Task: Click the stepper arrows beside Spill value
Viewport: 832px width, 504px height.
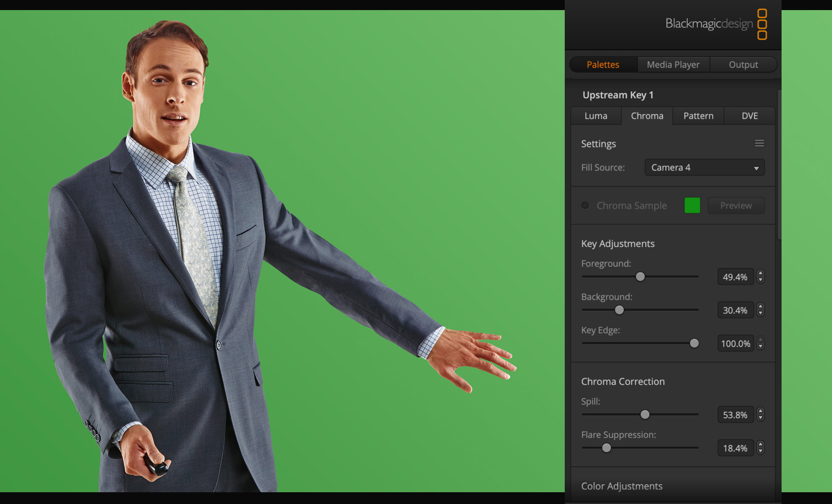Action: (761, 415)
